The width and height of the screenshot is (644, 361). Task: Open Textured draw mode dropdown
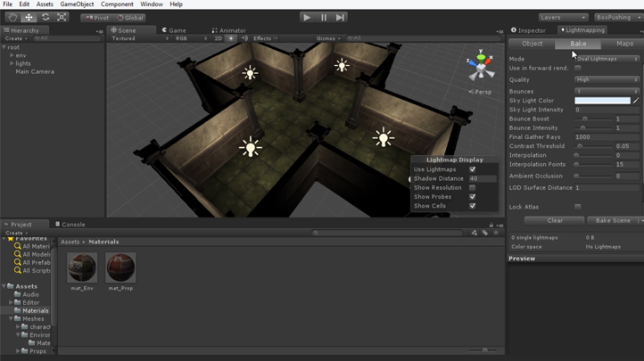click(x=140, y=38)
